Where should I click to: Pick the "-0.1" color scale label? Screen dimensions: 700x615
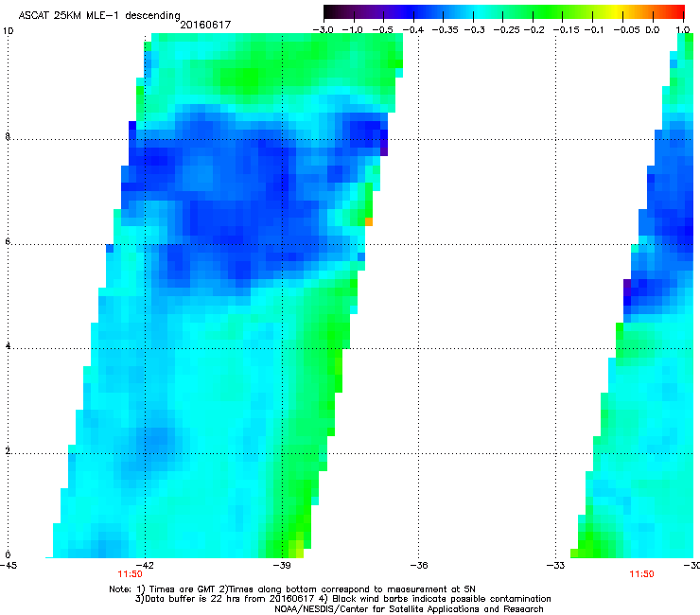594,30
